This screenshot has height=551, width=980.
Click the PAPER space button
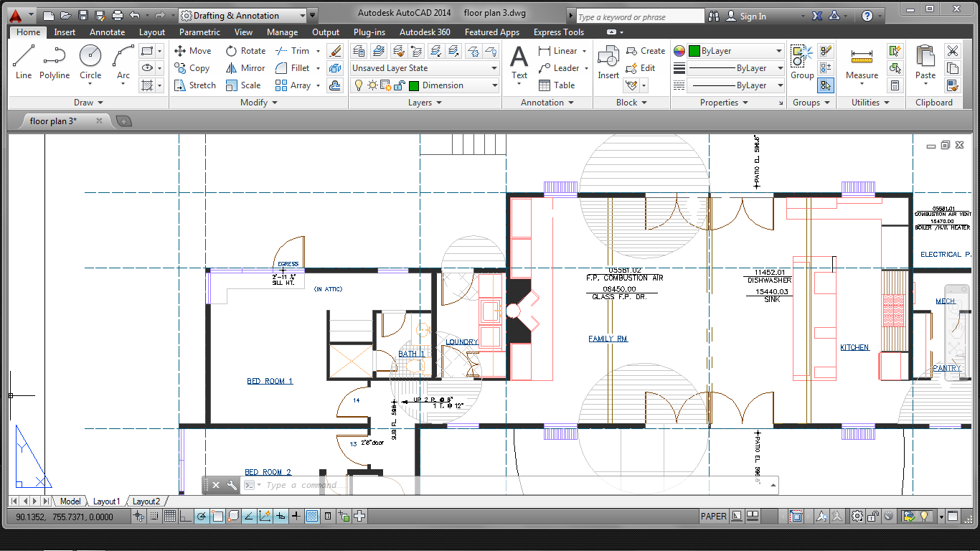click(x=713, y=516)
